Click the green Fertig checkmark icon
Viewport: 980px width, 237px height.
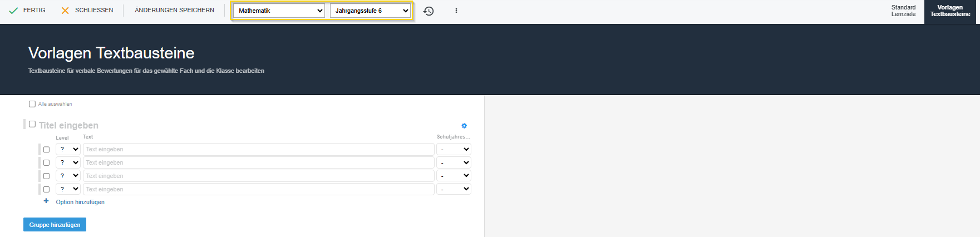pyautogui.click(x=13, y=11)
